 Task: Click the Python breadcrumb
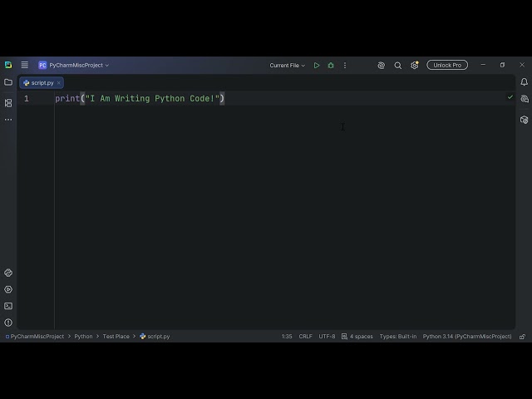(x=83, y=336)
